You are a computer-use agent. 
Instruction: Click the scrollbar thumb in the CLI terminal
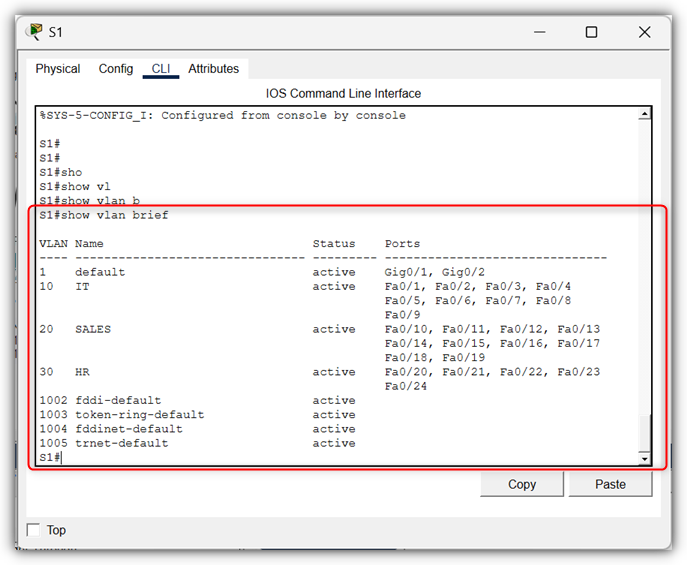click(644, 433)
